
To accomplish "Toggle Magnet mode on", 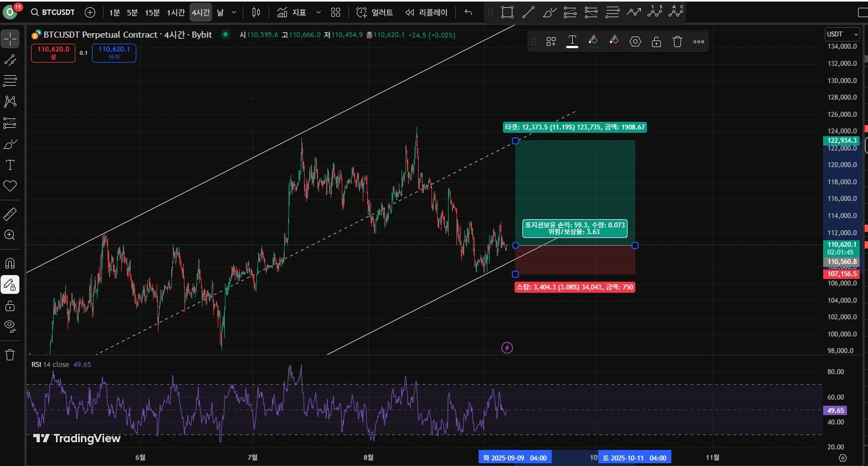I will tap(10, 263).
